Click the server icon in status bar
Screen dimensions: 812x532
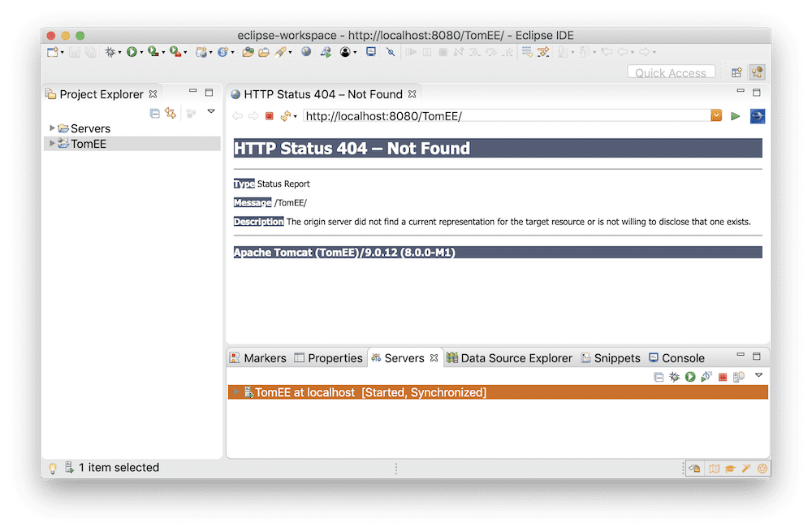click(69, 467)
